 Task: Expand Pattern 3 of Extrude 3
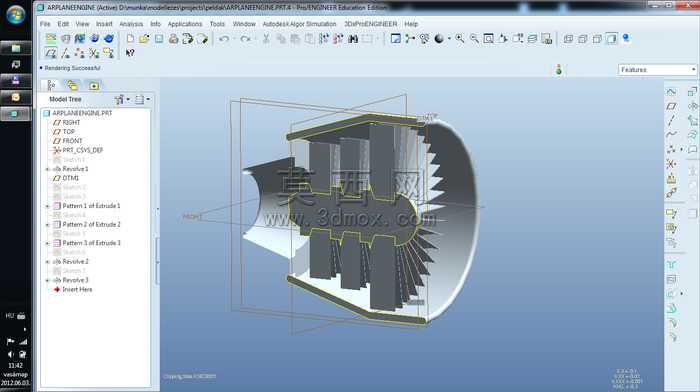(47, 243)
